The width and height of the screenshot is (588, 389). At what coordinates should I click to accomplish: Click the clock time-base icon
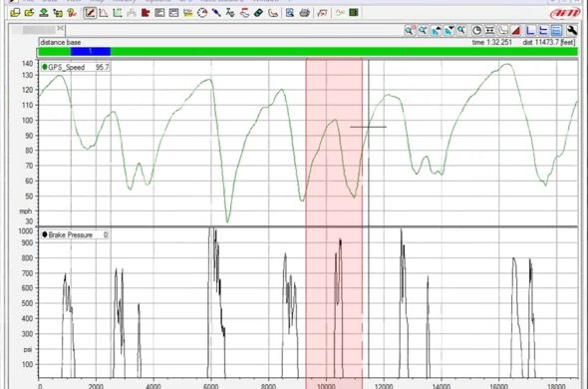476,30
